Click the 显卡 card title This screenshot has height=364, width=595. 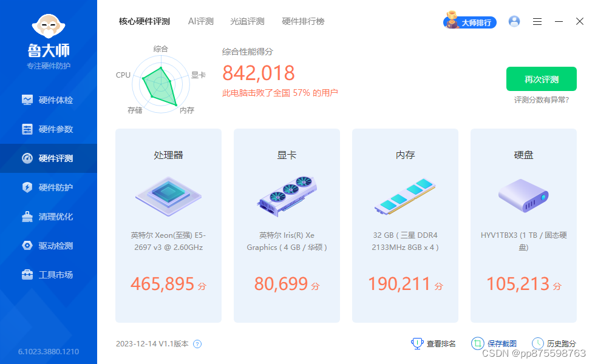[x=287, y=155]
